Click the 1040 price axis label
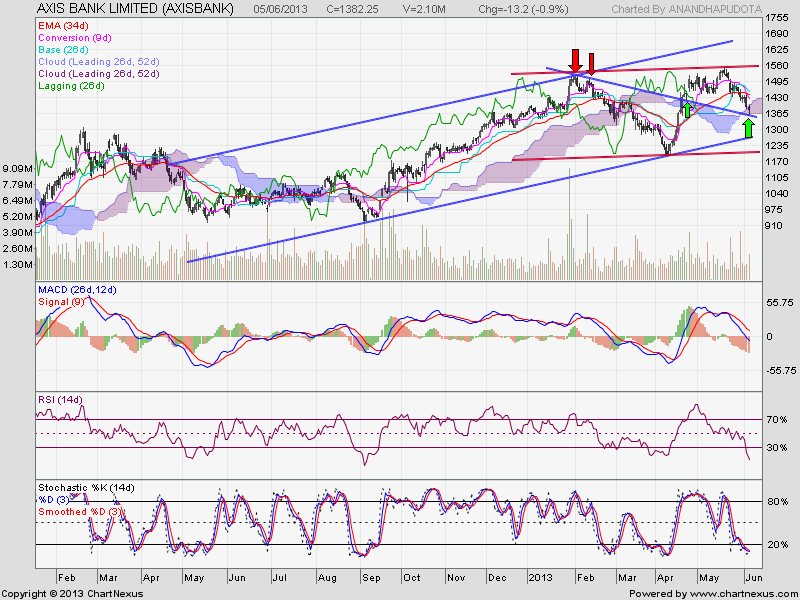The image size is (800, 600). 777,193
